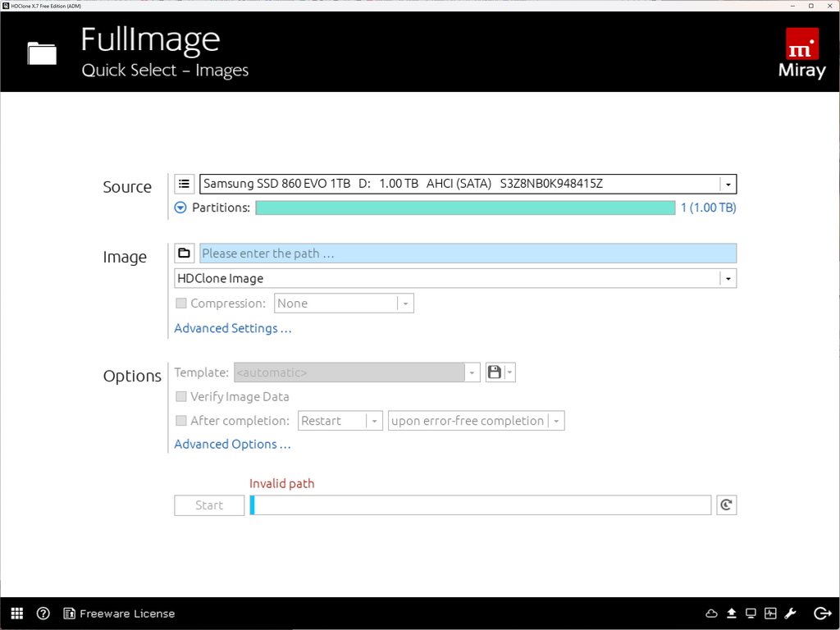Image resolution: width=840 pixels, height=630 pixels.
Task: Click Freeware License text
Action: (x=127, y=614)
